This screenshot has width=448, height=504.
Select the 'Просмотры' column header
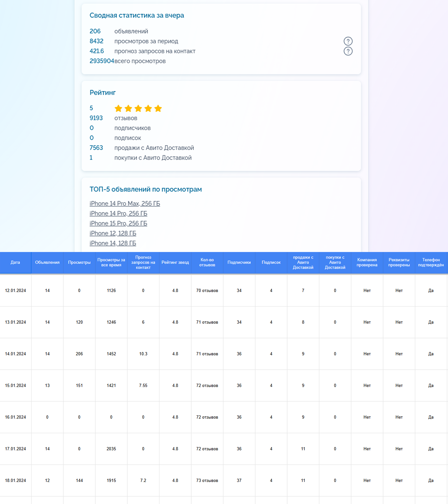[x=79, y=262]
